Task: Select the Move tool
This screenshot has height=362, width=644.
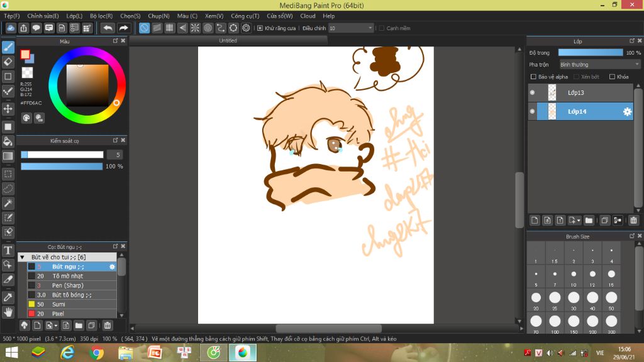Action: (x=8, y=109)
